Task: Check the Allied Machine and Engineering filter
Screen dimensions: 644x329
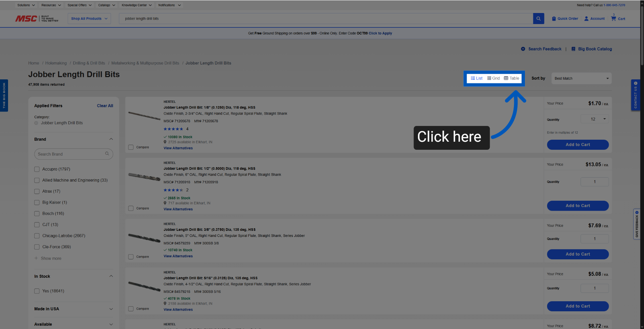Action: point(37,180)
